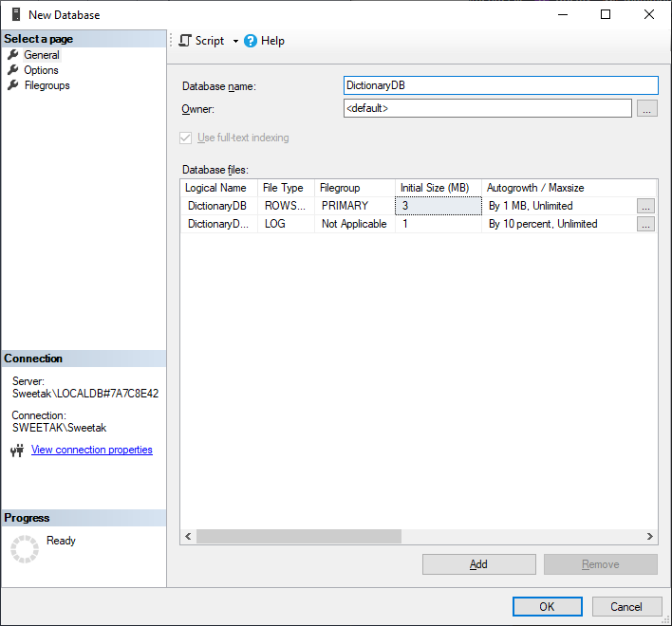
Task: Click the horizontal scrollbar right arrow
Action: 650,536
